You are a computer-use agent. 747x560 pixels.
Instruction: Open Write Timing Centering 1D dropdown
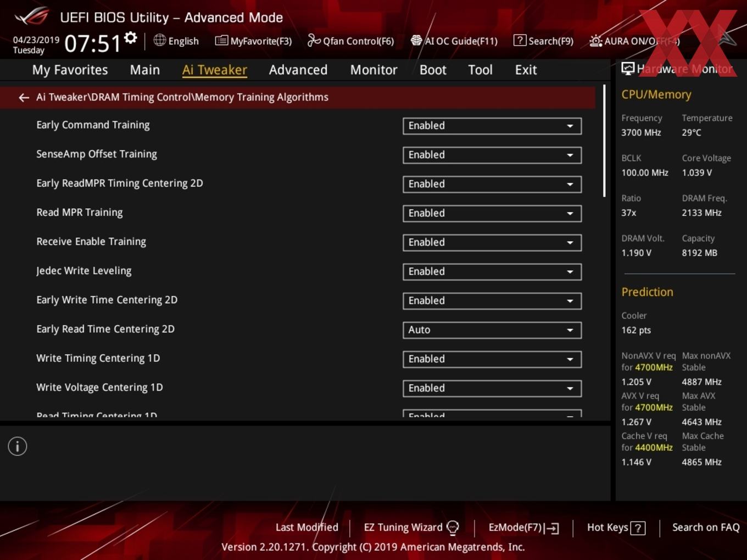coord(492,359)
